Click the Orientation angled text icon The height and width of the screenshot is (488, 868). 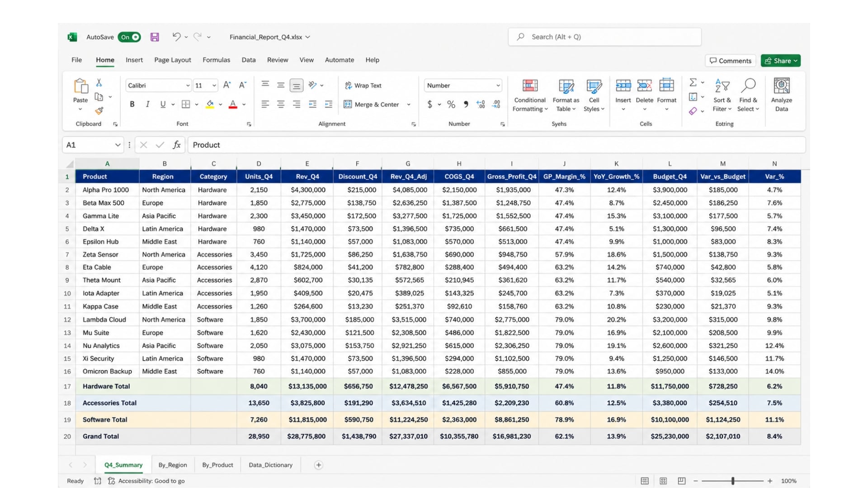(312, 85)
